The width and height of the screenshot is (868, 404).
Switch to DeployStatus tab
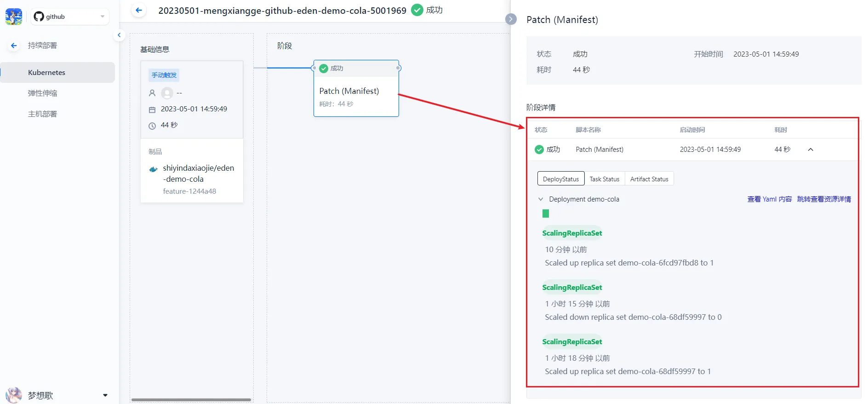pos(561,179)
